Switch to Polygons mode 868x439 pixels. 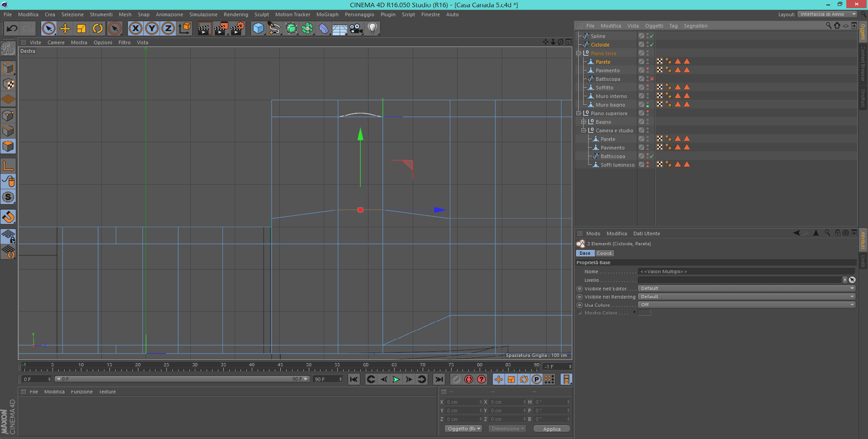coord(8,146)
